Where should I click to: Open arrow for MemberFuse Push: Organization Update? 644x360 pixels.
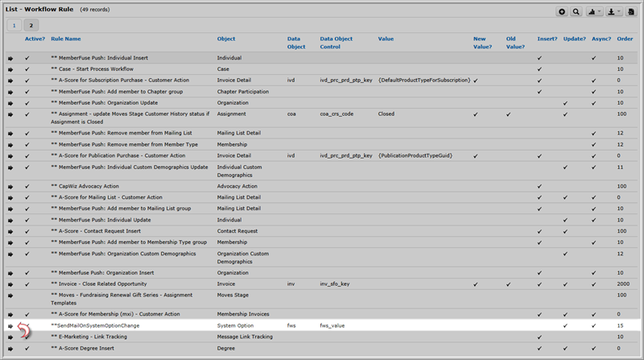pyautogui.click(x=10, y=103)
